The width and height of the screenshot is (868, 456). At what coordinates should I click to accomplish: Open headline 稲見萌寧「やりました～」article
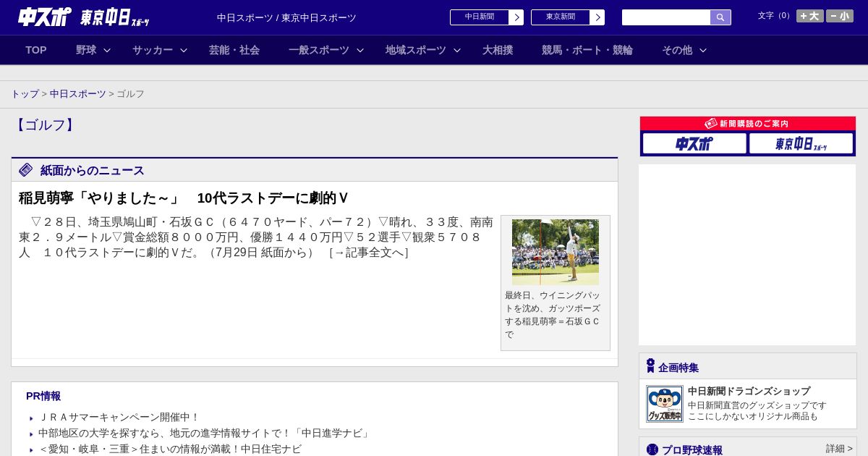(184, 198)
